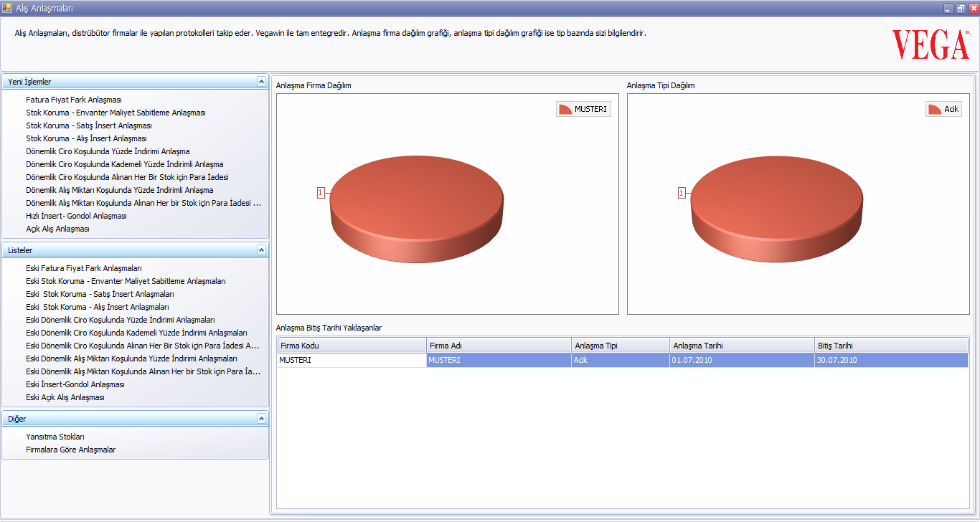
Task: Click the Diğer panel header
Action: [135, 419]
